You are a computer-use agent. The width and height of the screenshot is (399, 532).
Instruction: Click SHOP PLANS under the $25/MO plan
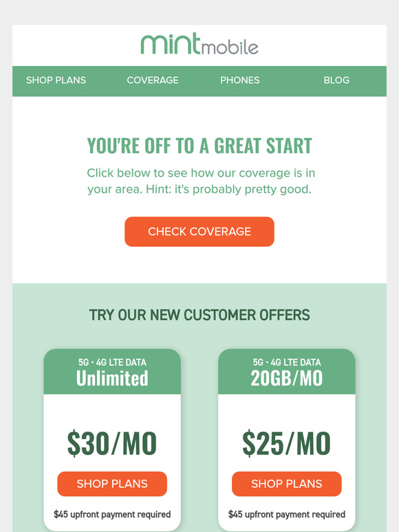pos(287,483)
